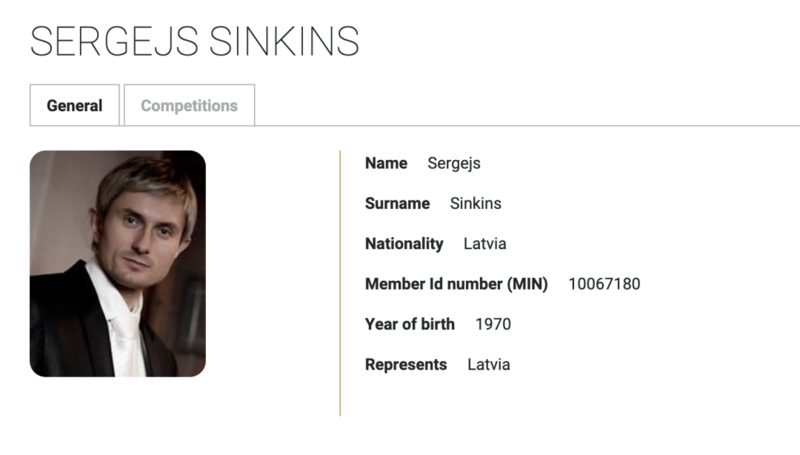
Task: Click the Member Id number (MIN) label
Action: coord(457,284)
